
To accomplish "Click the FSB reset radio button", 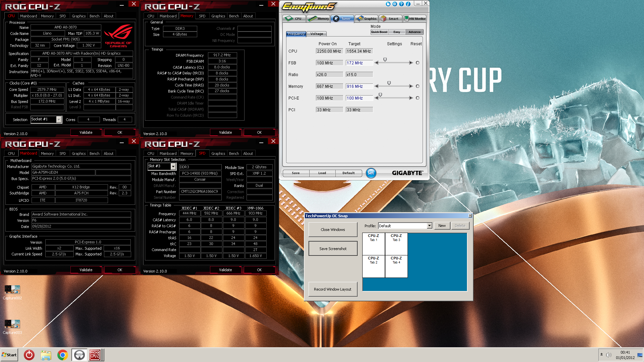I will 418,63.
